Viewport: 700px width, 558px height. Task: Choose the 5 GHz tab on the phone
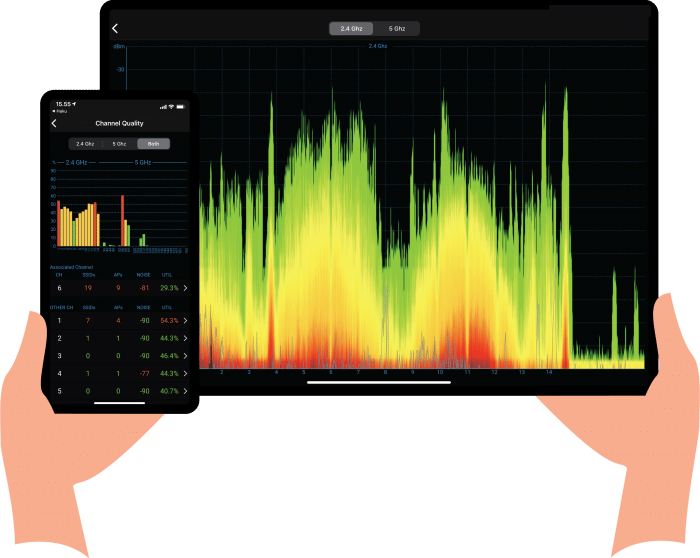(x=119, y=144)
